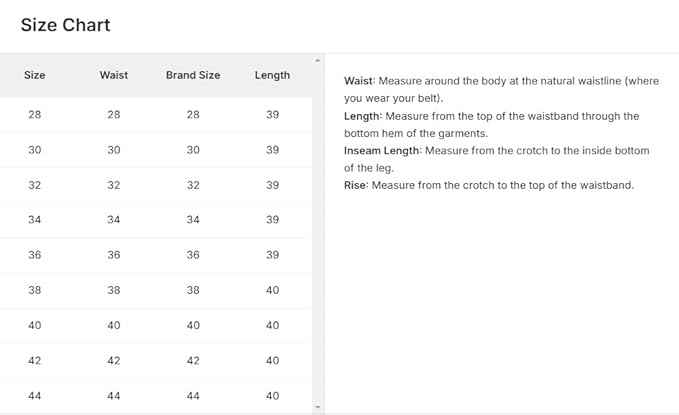Click the bold Inseam Length label
The width and height of the screenshot is (679, 415).
point(382,151)
